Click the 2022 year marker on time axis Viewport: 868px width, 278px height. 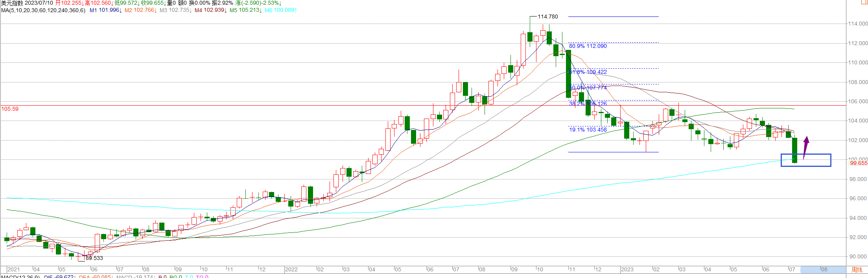tap(291, 270)
